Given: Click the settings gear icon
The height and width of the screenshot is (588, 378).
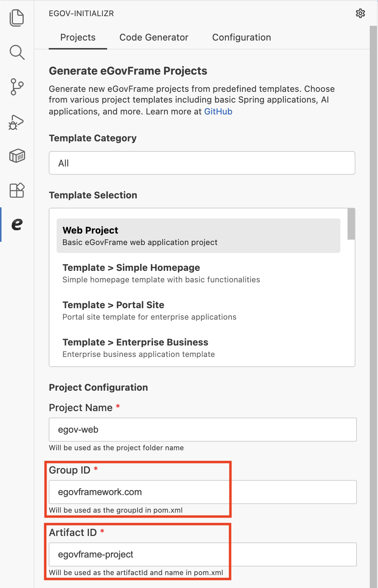Looking at the screenshot, I should [x=360, y=14].
